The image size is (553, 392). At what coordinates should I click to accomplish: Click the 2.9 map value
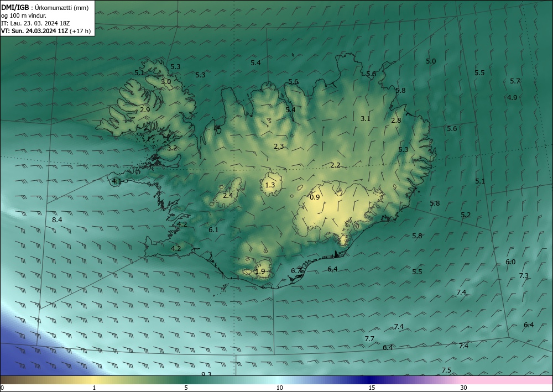(145, 109)
